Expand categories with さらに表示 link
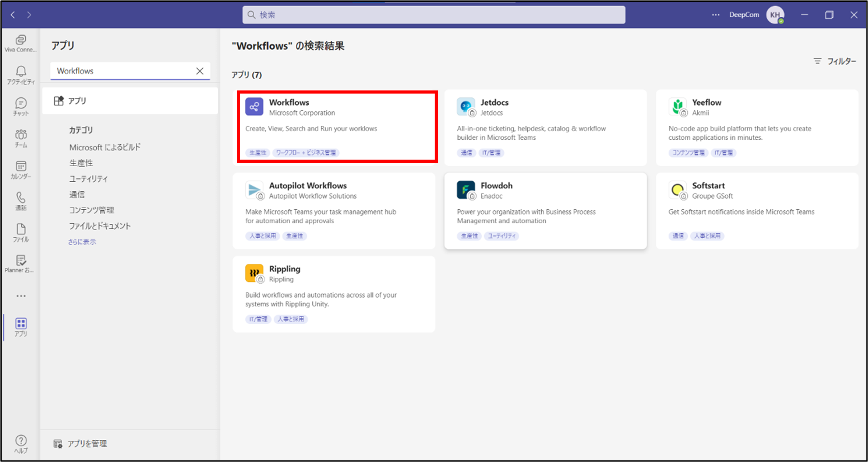 coord(82,242)
